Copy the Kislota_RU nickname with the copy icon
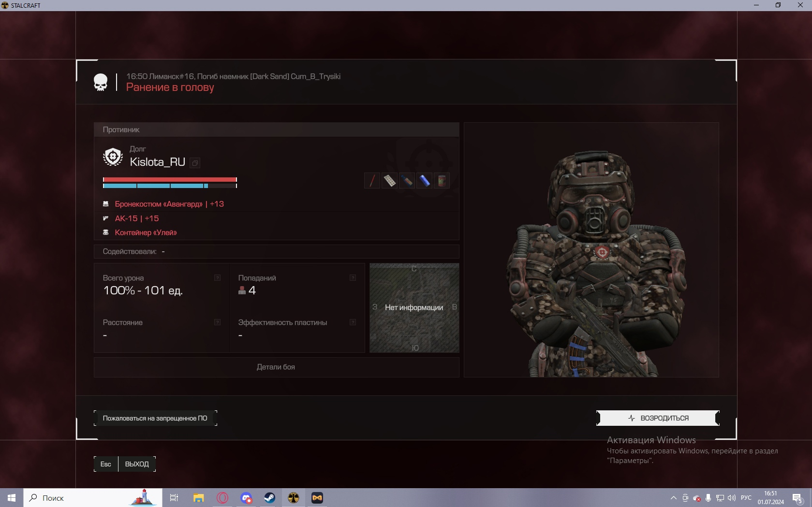 [x=195, y=163]
